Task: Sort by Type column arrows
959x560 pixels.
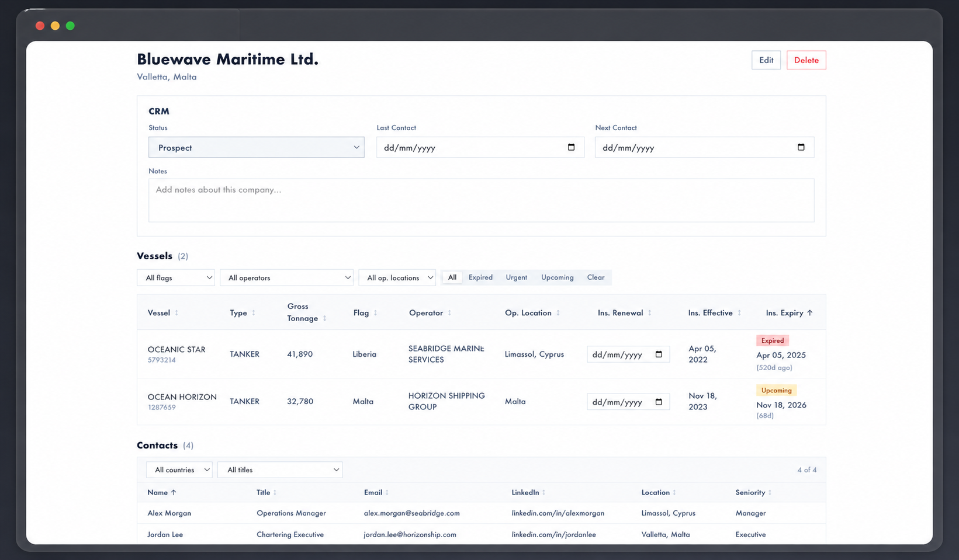Action: point(254,313)
